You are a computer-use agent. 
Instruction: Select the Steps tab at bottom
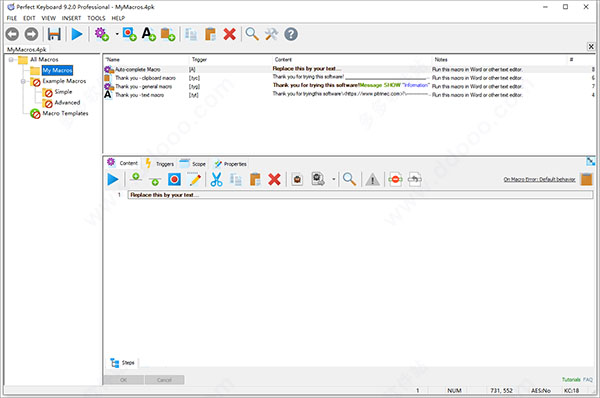[122, 362]
